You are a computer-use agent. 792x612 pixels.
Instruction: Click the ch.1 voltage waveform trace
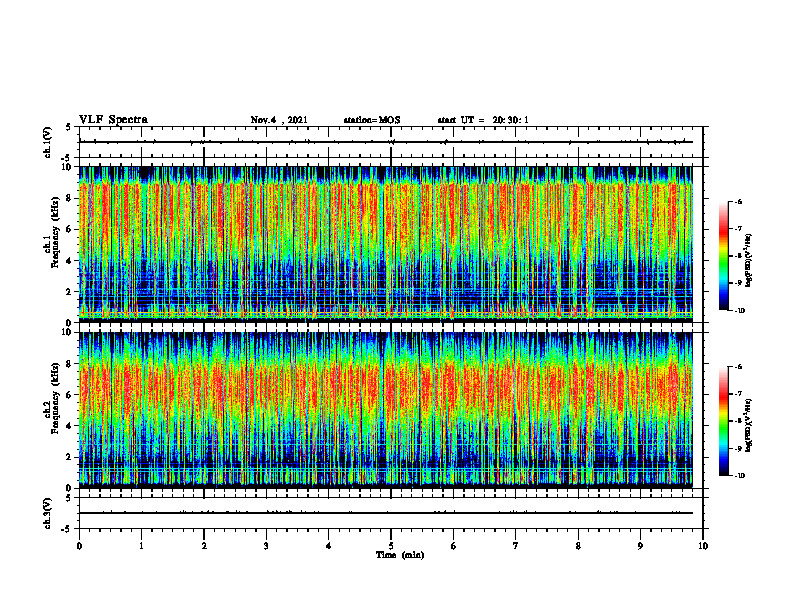386,142
